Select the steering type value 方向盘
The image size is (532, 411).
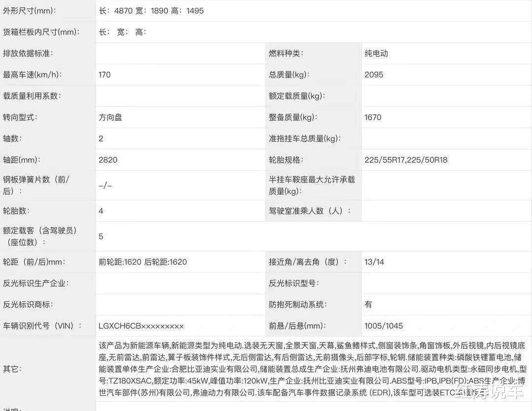(110, 117)
